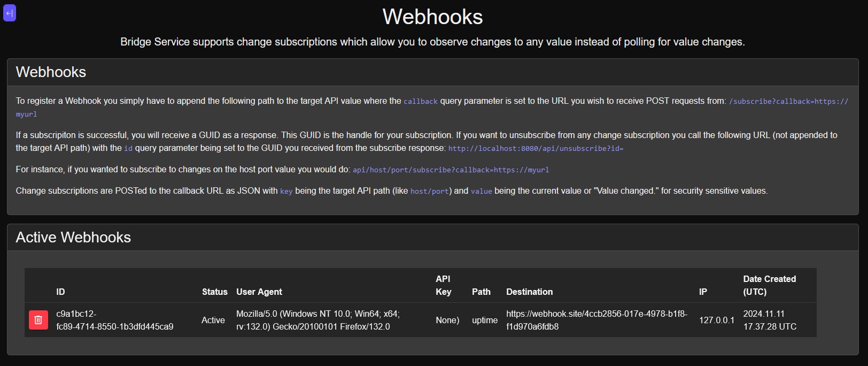Click the Mozilla/5.0 user agent text
The image size is (868, 366).
tap(317, 320)
